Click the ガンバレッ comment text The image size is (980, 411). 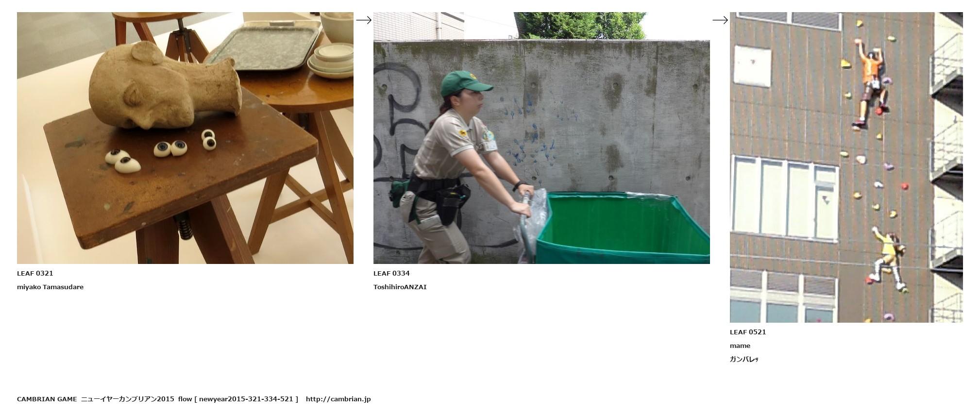[744, 359]
